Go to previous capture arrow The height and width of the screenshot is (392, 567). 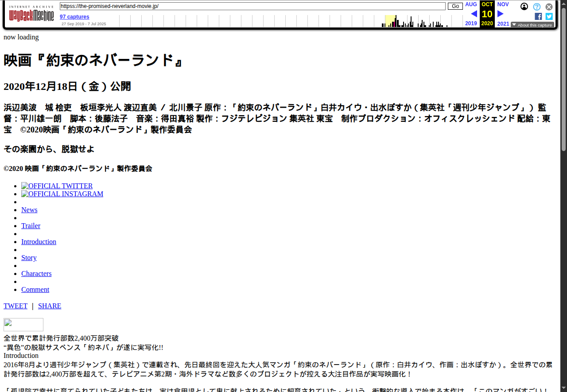tap(474, 14)
